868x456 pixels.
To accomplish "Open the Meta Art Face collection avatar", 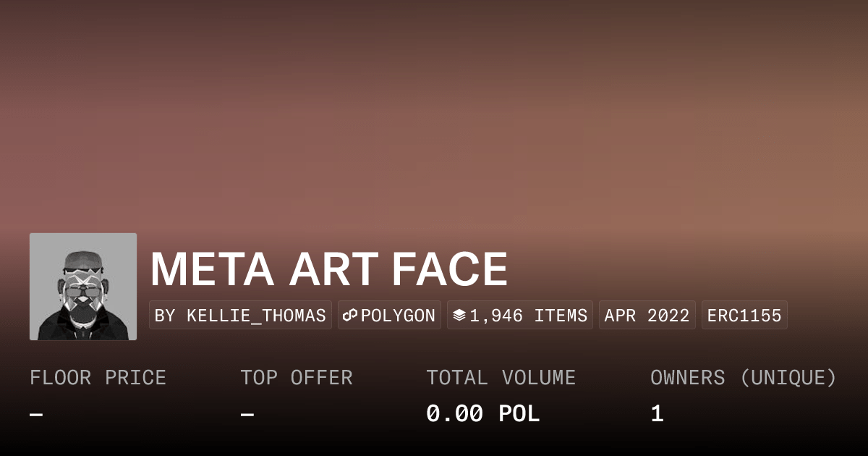I will [83, 287].
